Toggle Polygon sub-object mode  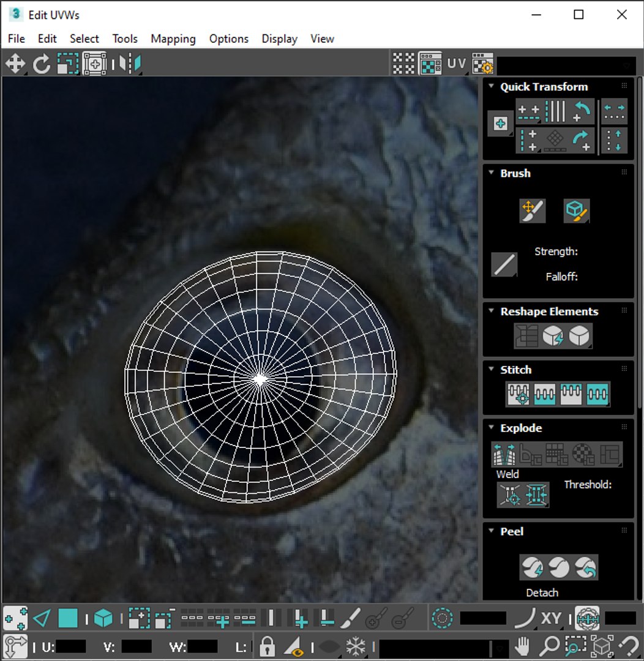pyautogui.click(x=68, y=618)
